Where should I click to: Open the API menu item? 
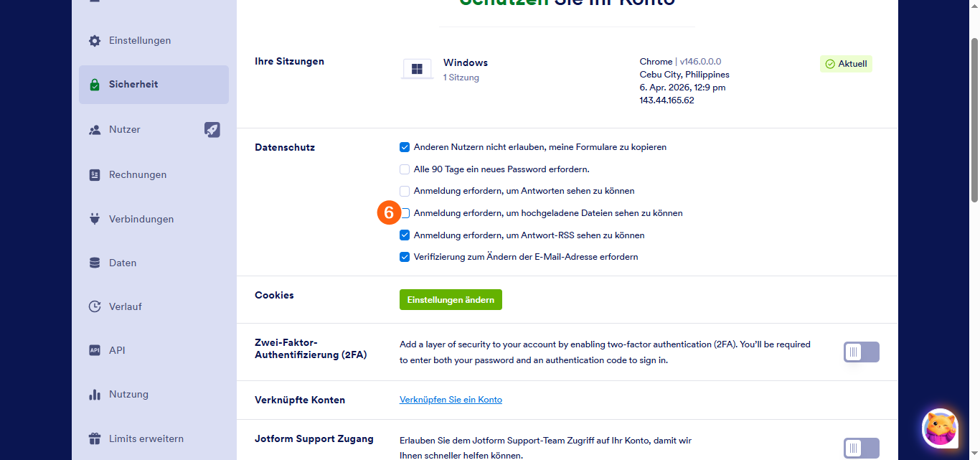[117, 350]
